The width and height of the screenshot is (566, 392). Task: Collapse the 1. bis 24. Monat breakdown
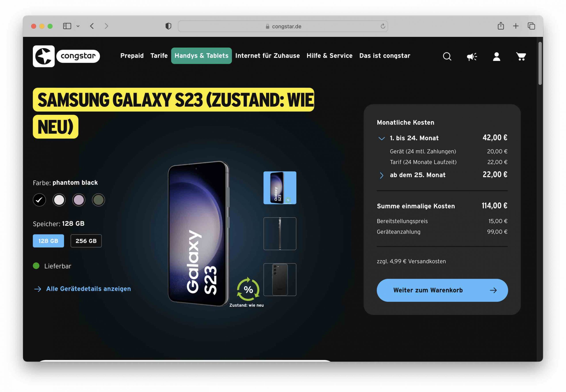381,138
